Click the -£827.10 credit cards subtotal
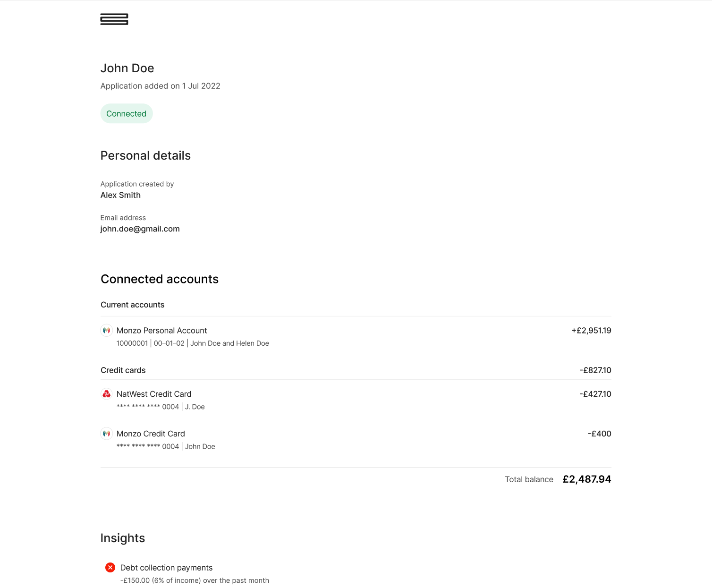 [x=595, y=370]
